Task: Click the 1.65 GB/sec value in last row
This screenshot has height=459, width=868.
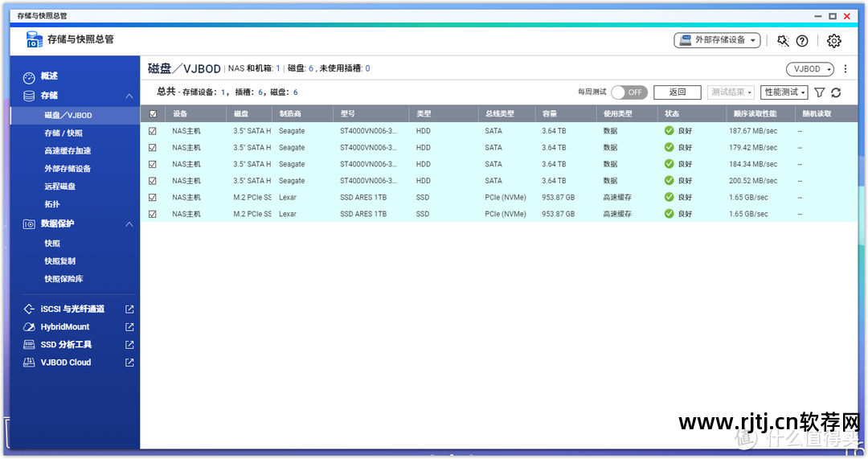Action: coord(748,214)
